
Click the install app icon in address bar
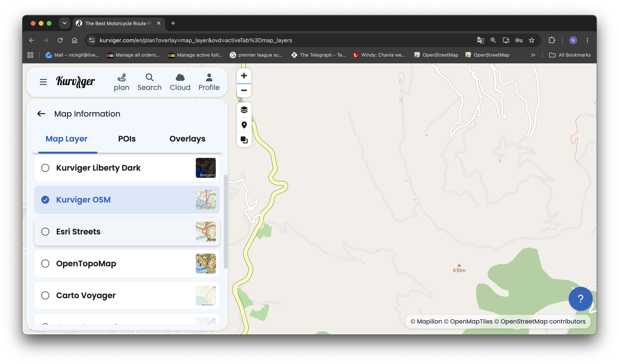coord(506,40)
